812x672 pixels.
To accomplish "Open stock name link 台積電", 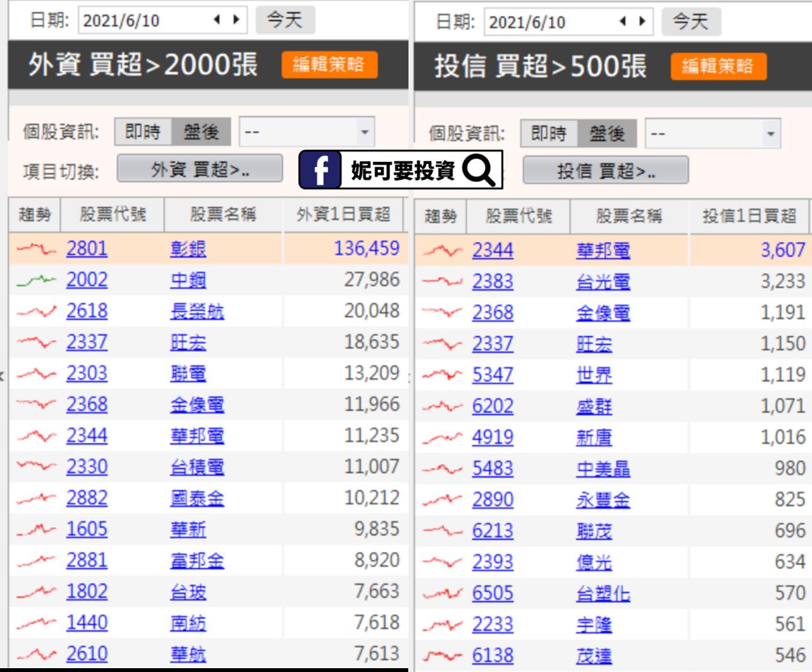I will (x=197, y=467).
